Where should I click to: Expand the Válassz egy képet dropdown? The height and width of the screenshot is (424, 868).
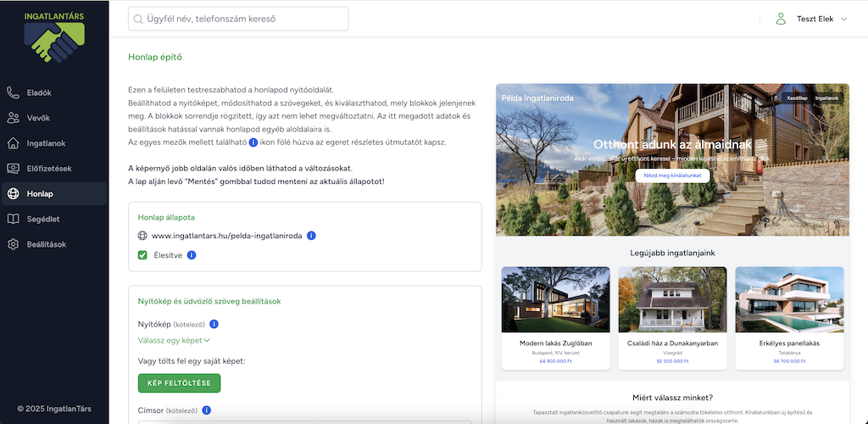point(174,340)
